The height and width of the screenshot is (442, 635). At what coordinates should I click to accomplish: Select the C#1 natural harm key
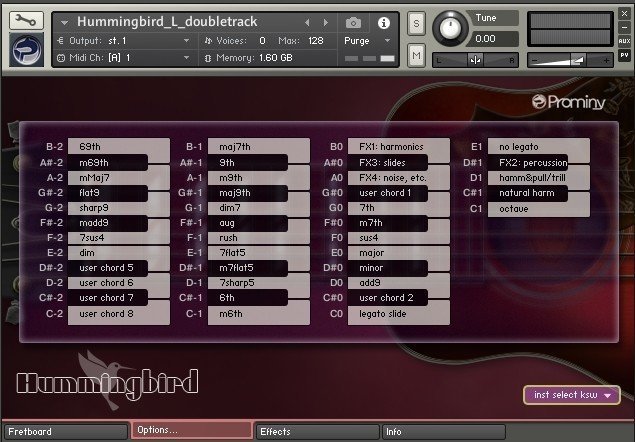(x=528, y=193)
